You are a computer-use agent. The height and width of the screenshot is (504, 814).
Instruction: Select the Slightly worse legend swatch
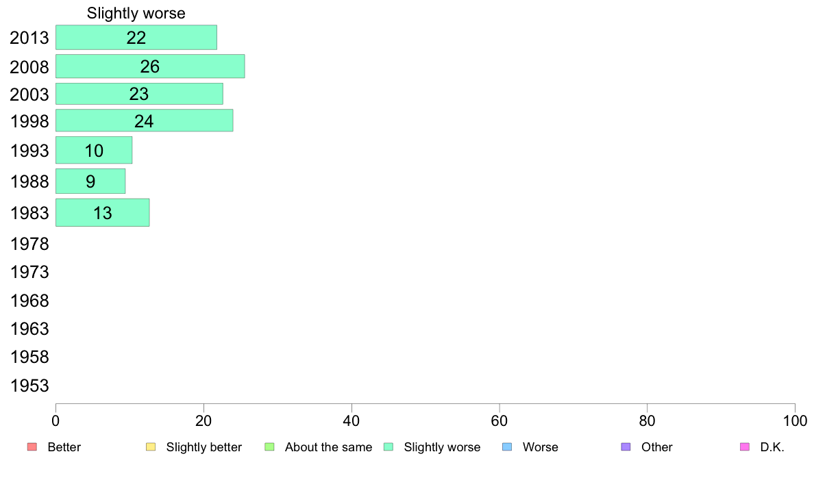click(388, 447)
